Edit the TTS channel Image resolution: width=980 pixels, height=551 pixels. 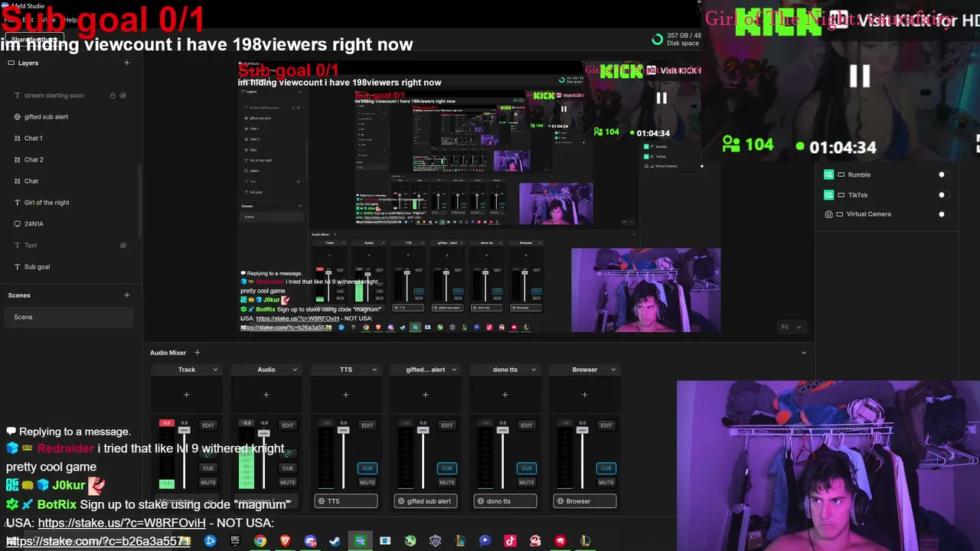point(367,425)
